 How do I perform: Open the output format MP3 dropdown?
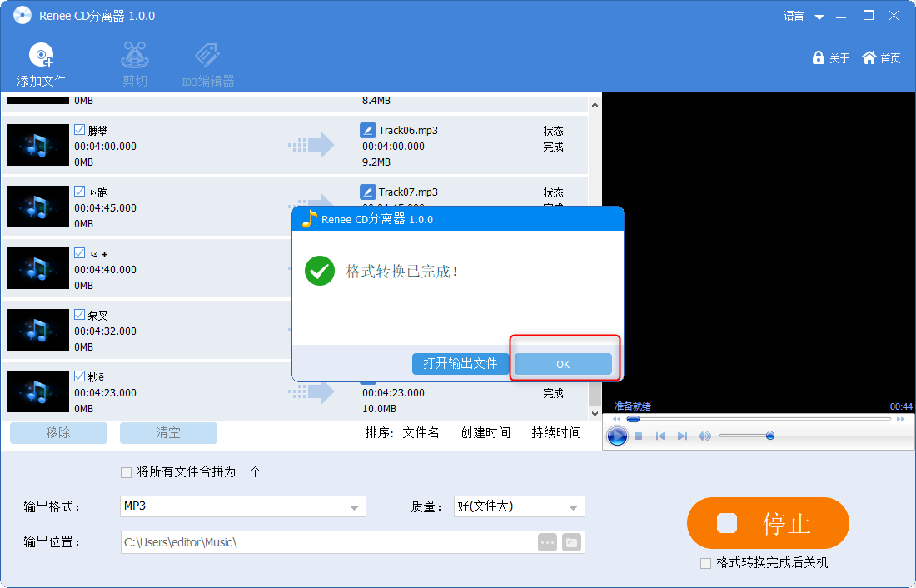point(243,506)
